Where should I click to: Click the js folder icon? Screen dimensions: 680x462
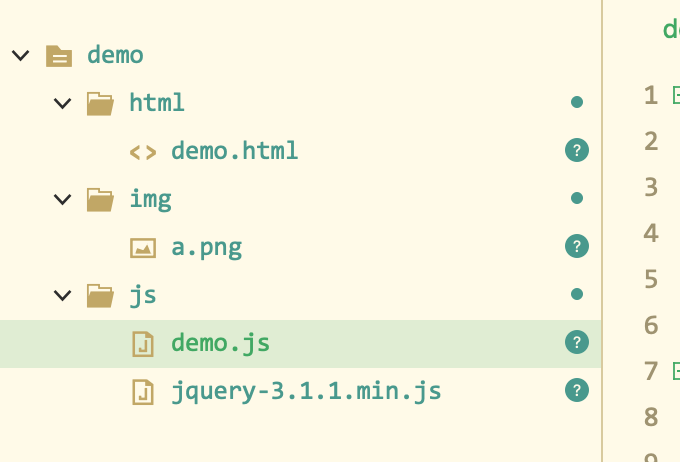[100, 296]
